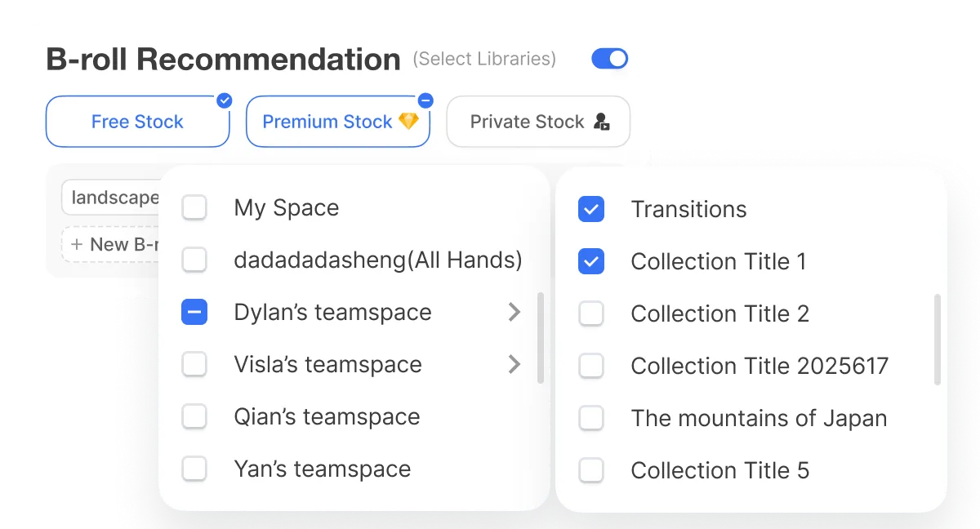Screen dimensions: 980x529
Task: Select the dadadadasheng(All Hands) checkbox
Action: 194,260
